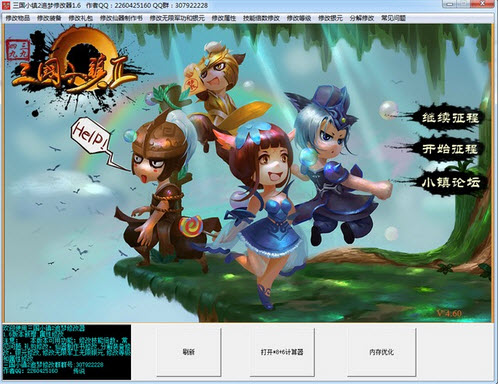This screenshot has height=384, width=498.
Task: Open the 修改仙器制作书 menu
Action: [x=121, y=18]
